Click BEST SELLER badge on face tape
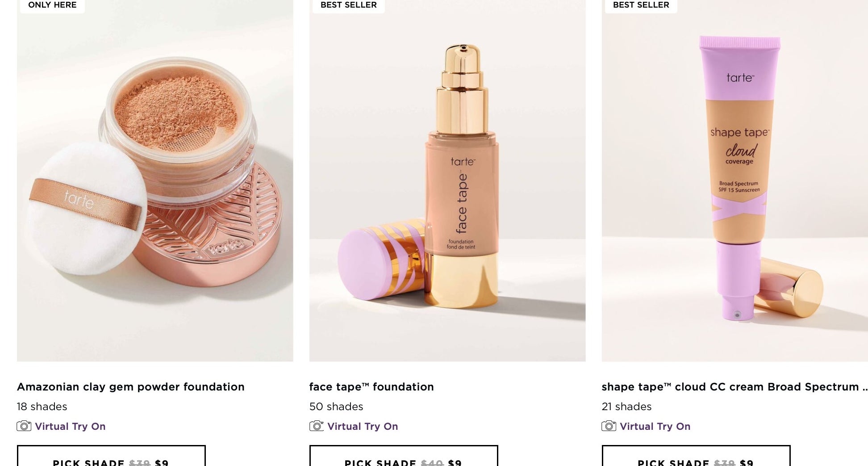The width and height of the screenshot is (868, 466). point(349,5)
